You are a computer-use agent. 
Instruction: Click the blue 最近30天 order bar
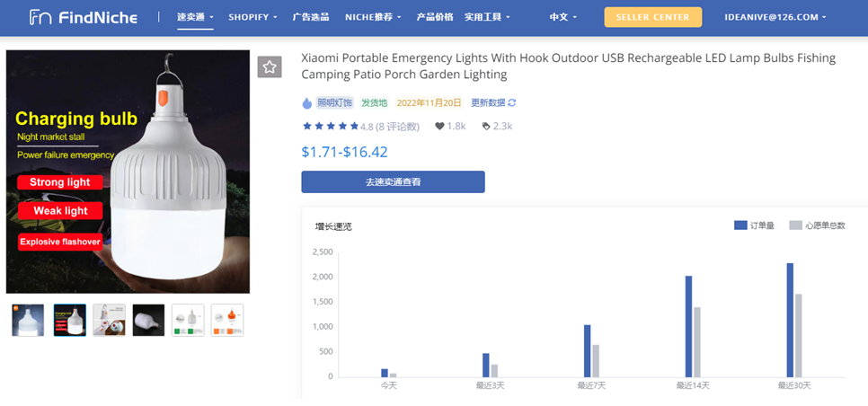click(790, 321)
